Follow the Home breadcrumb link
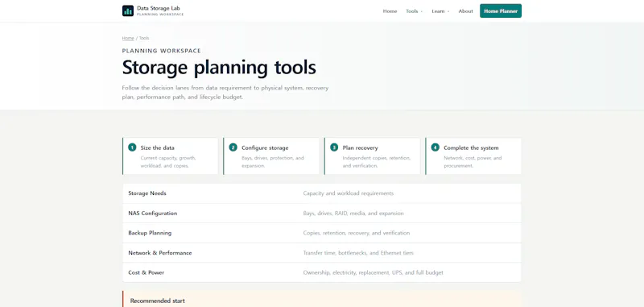This screenshot has height=307, width=644. 128,38
